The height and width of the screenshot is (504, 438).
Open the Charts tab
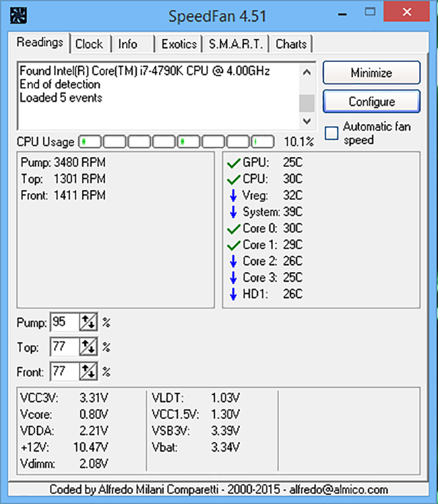[291, 44]
